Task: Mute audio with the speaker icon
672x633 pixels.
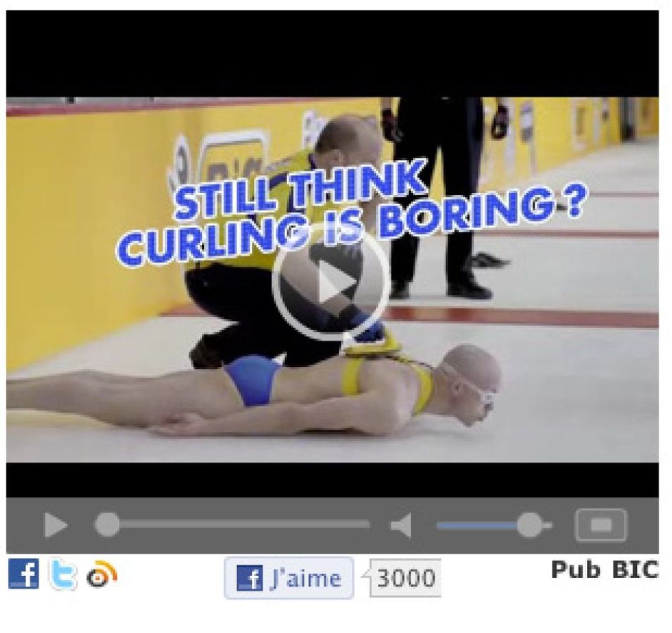Action: point(401,525)
